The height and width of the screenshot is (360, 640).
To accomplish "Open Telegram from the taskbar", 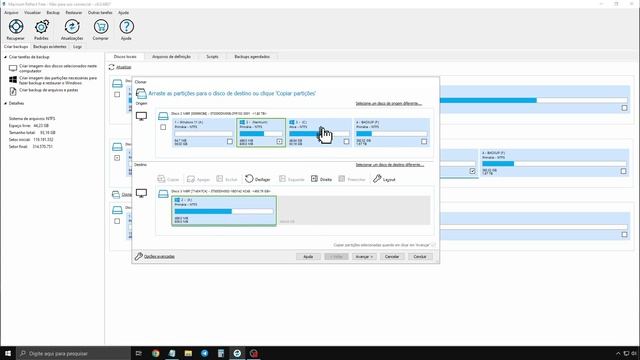I will click(x=204, y=353).
